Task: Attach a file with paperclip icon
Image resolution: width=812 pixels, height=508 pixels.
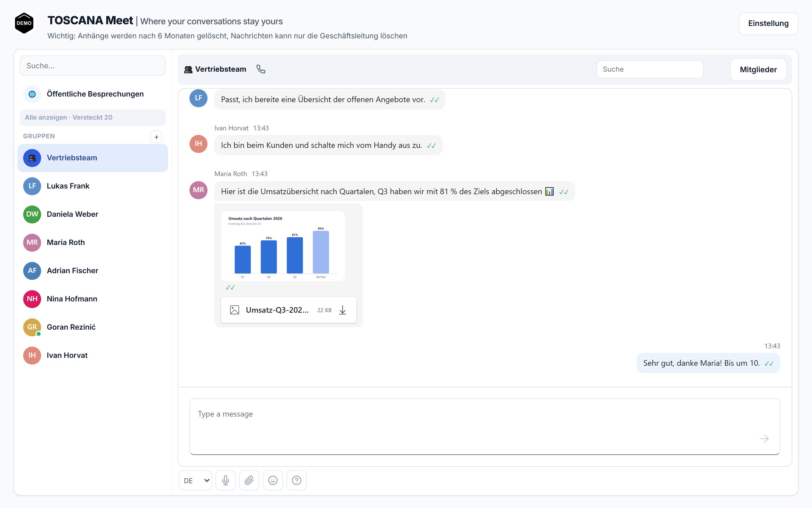Action: coord(249,480)
